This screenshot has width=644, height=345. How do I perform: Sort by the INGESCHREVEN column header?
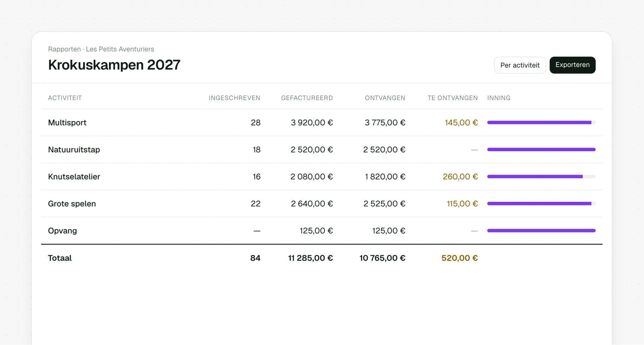234,98
